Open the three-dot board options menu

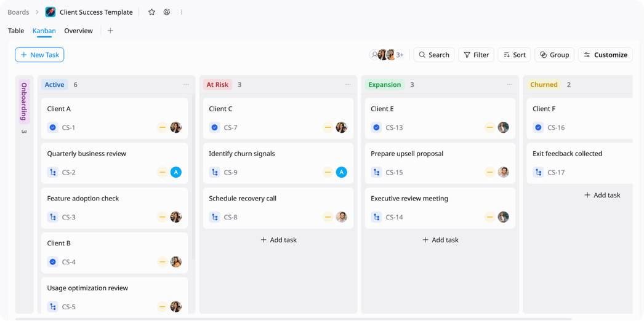coord(182,12)
